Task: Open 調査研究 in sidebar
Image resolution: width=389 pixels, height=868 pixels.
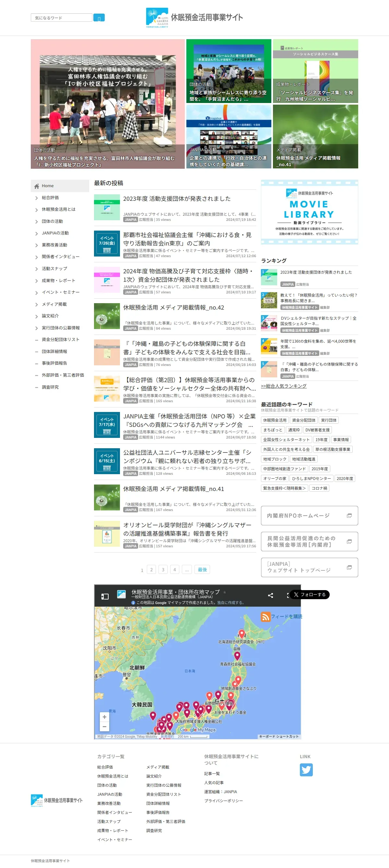Action: [x=50, y=387]
